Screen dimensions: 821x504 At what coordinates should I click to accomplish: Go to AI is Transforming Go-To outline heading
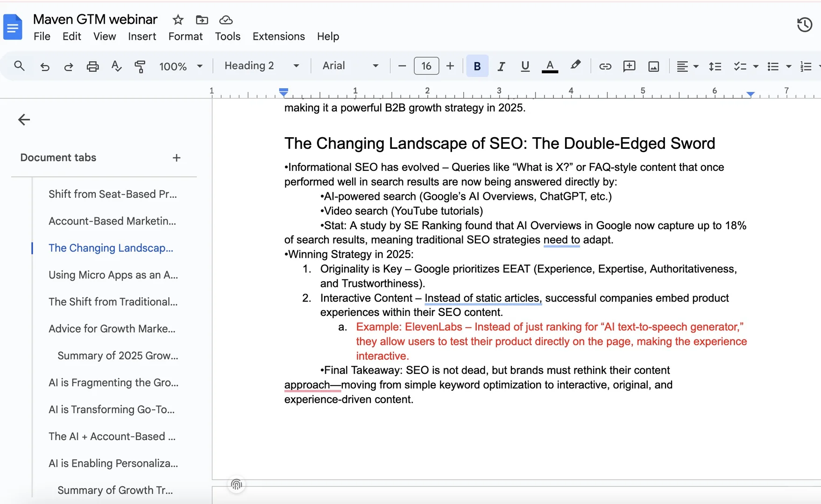(112, 410)
